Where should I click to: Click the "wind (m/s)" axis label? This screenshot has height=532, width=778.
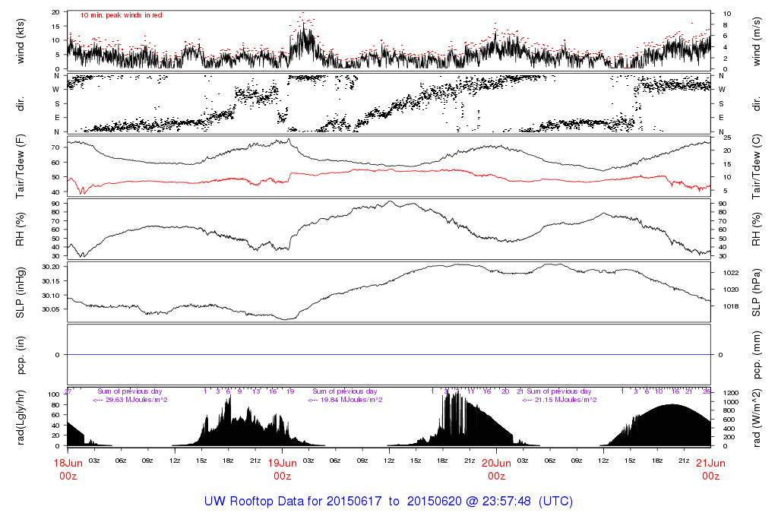756,41
